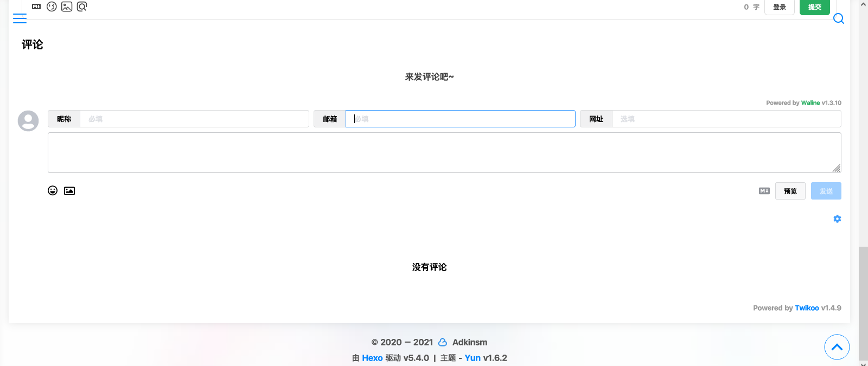868x366 pixels.
Task: Click the 邮箱 label
Action: point(330,119)
